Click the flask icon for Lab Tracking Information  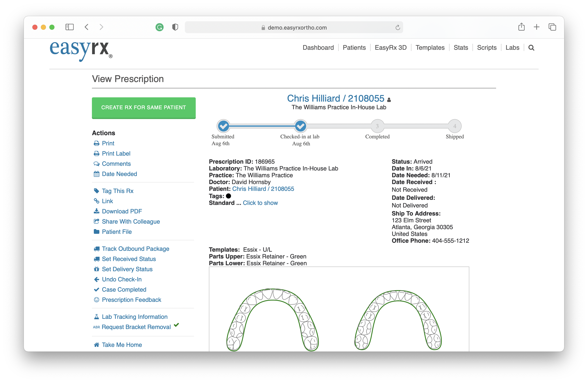(x=96, y=317)
